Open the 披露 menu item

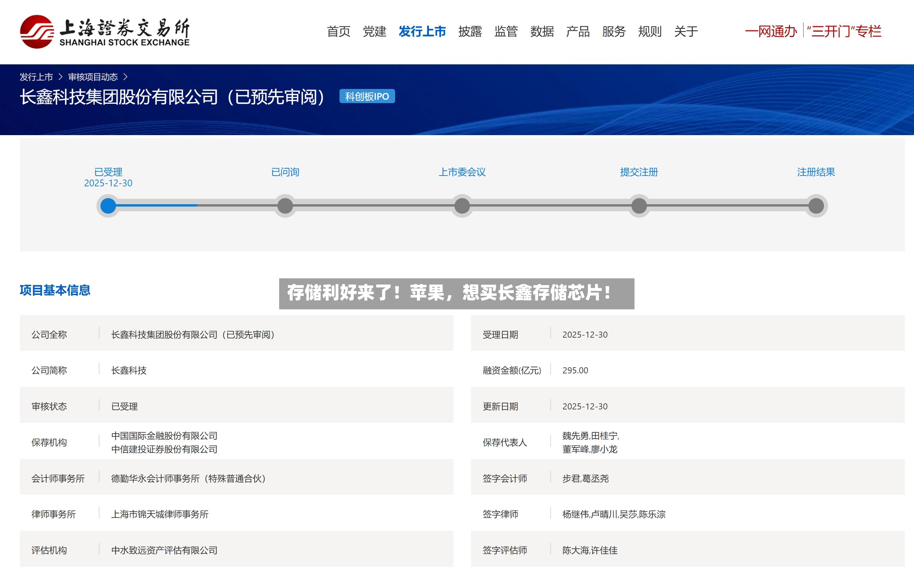point(470,31)
